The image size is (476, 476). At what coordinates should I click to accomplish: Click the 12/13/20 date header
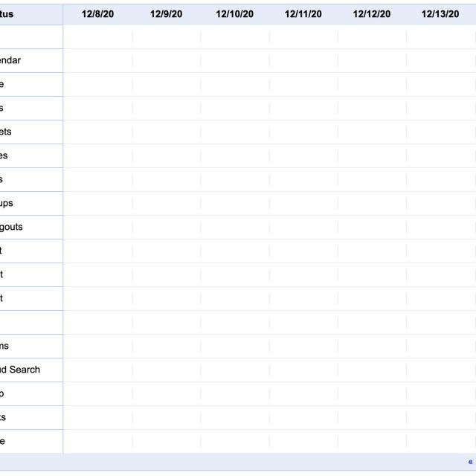pyautogui.click(x=440, y=14)
